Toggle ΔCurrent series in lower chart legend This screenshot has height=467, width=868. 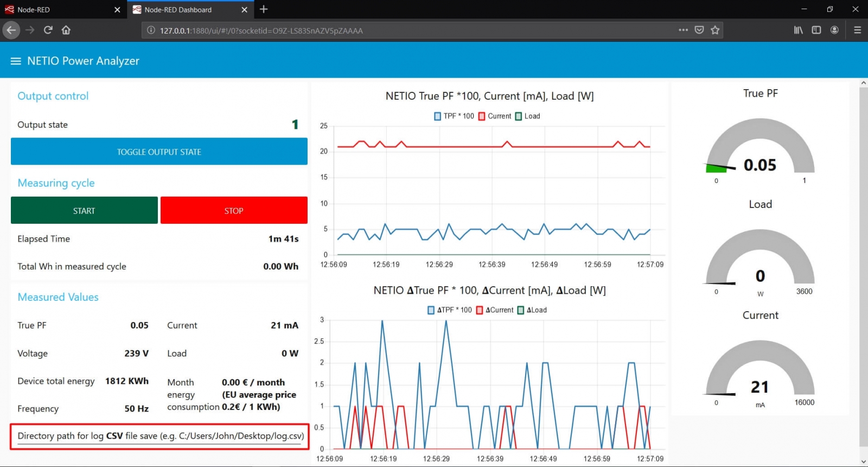(495, 310)
